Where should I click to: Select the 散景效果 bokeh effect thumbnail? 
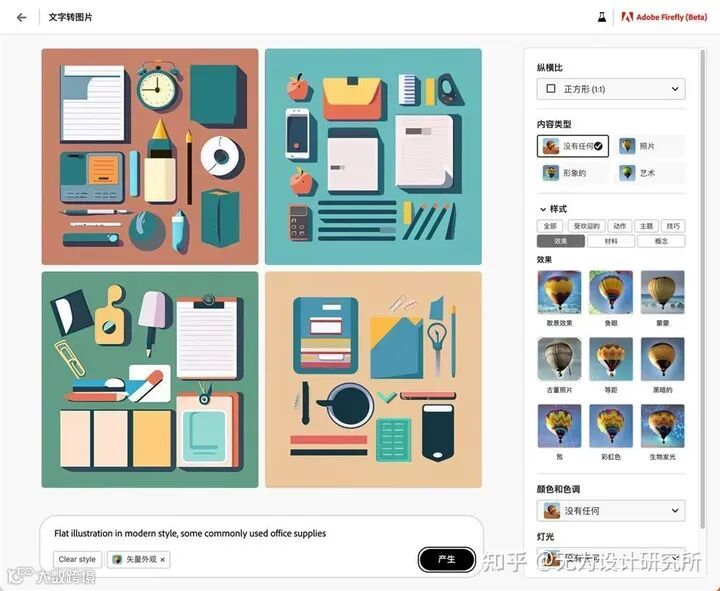coord(559,292)
